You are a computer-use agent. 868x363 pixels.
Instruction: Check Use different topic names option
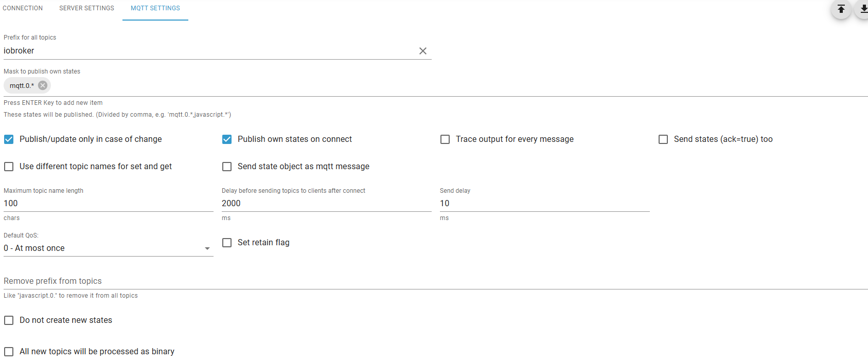9,167
